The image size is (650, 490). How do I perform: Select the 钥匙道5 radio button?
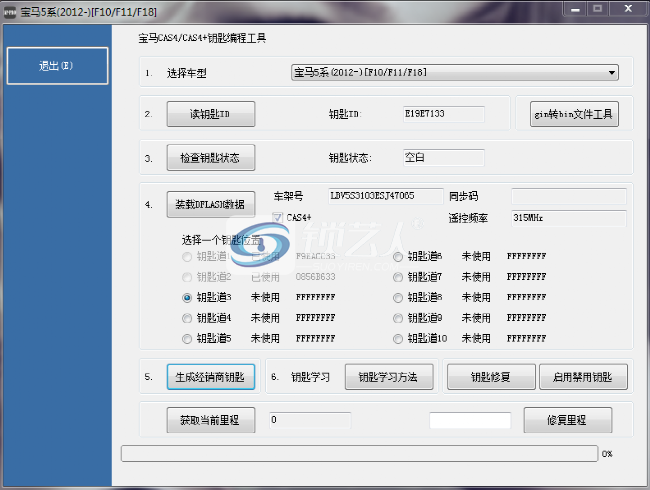[x=187, y=339]
